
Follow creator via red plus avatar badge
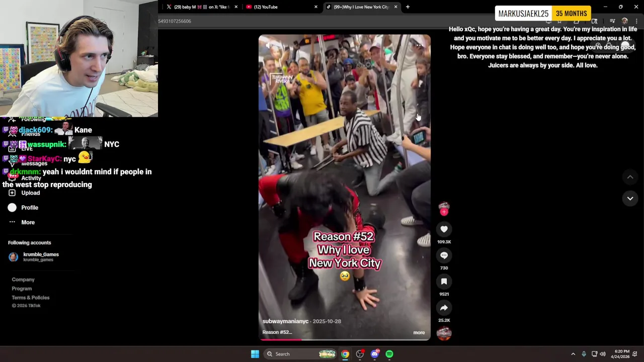(x=444, y=212)
